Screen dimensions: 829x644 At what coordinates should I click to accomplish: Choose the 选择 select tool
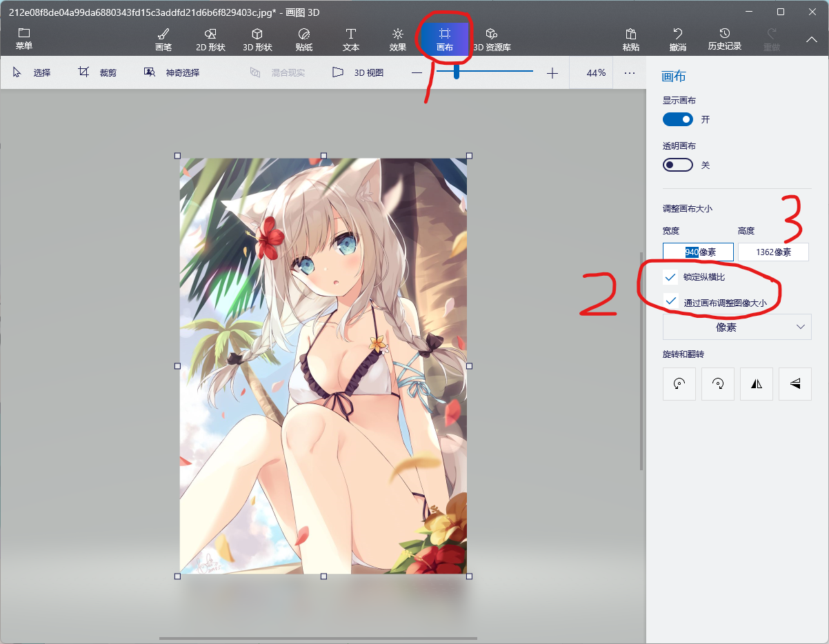click(x=32, y=72)
